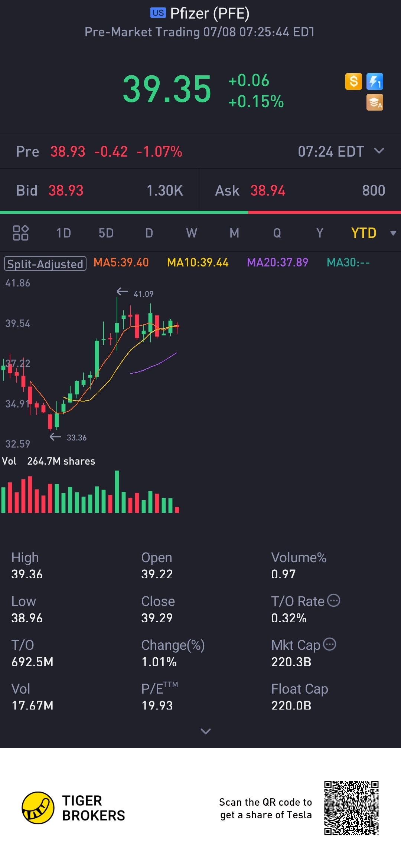
Task: Open the YTD period dropdown arrow
Action: coord(393,233)
